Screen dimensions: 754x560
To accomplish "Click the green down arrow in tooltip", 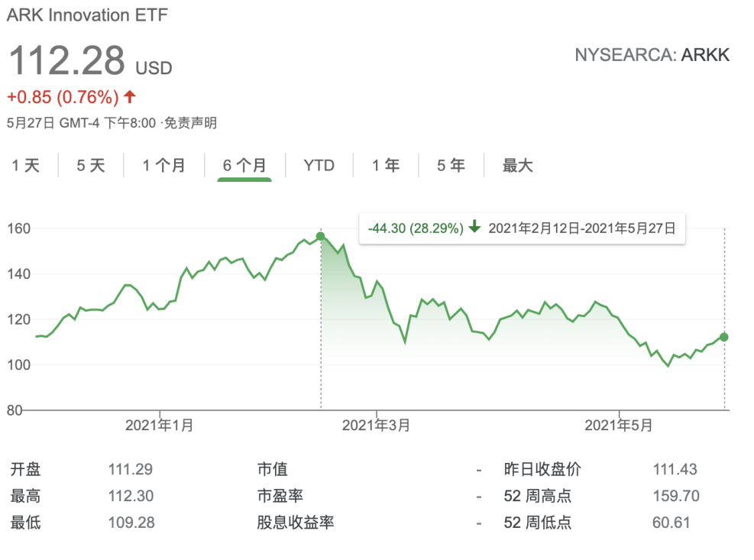I will [474, 228].
